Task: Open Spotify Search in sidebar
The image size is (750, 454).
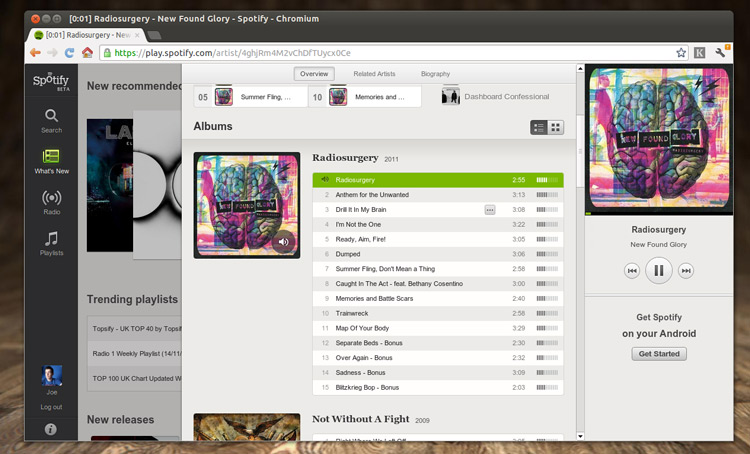Action: [51, 121]
